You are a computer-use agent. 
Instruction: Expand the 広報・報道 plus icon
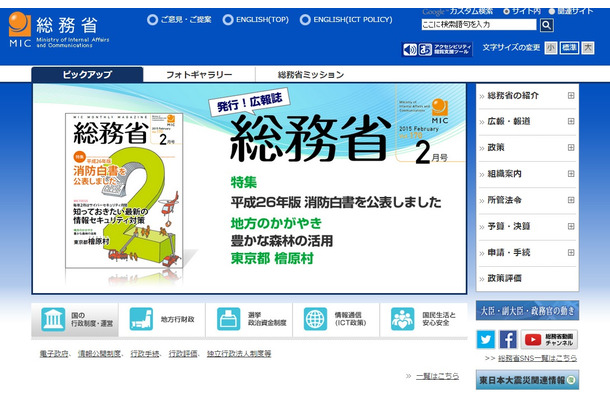pos(571,121)
